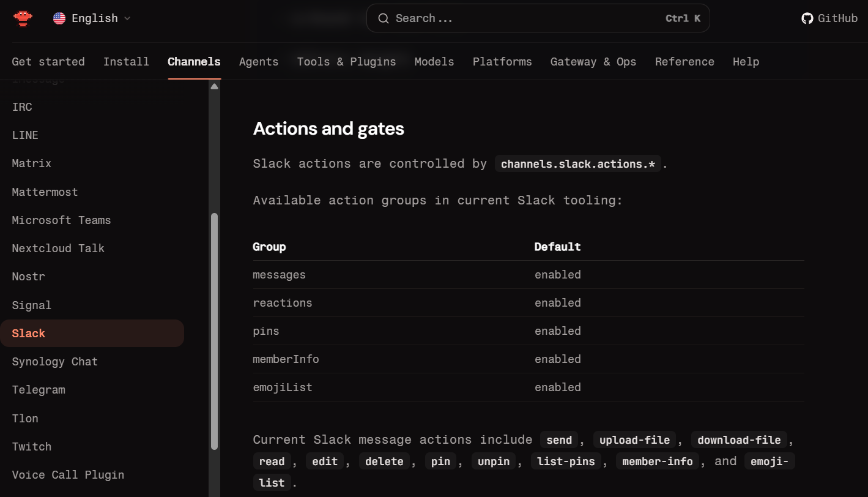Open the Nostr sidebar link

tap(29, 277)
